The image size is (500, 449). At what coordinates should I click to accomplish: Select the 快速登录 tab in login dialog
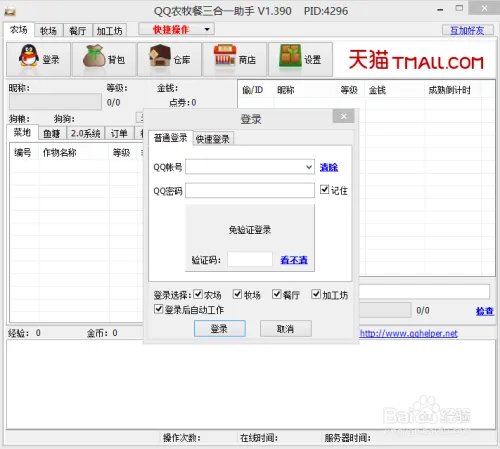[x=213, y=139]
